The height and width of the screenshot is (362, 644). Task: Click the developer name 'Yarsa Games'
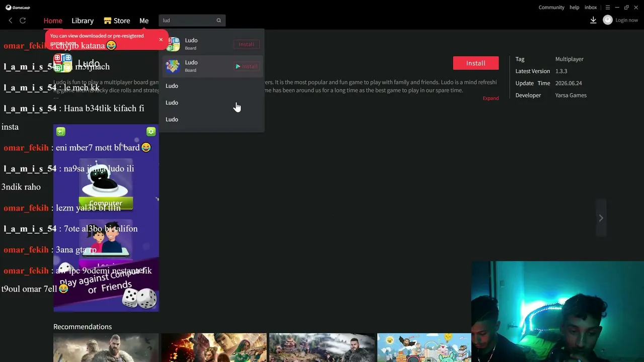click(x=571, y=96)
